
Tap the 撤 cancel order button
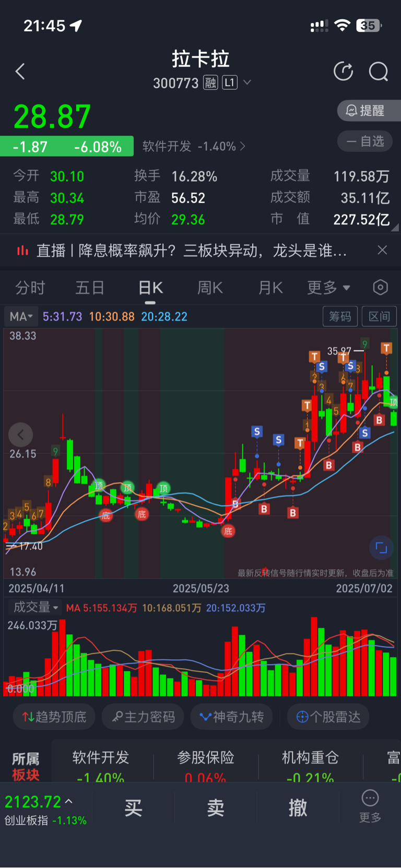click(x=298, y=808)
